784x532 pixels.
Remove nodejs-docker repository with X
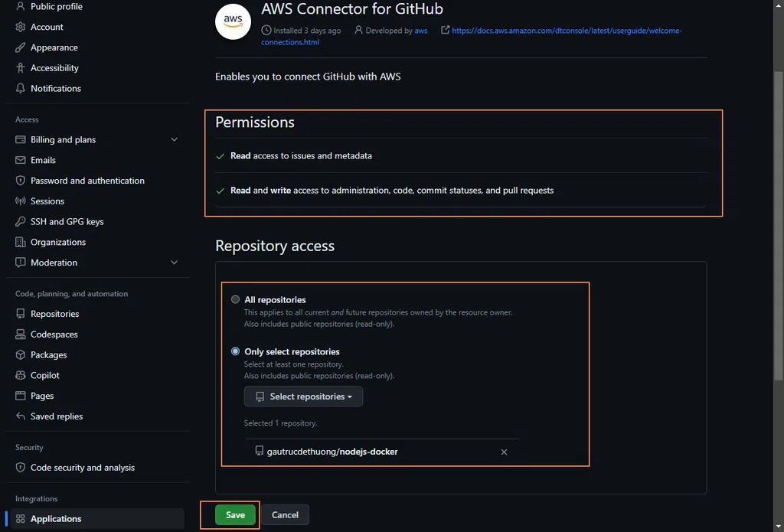pyautogui.click(x=504, y=452)
